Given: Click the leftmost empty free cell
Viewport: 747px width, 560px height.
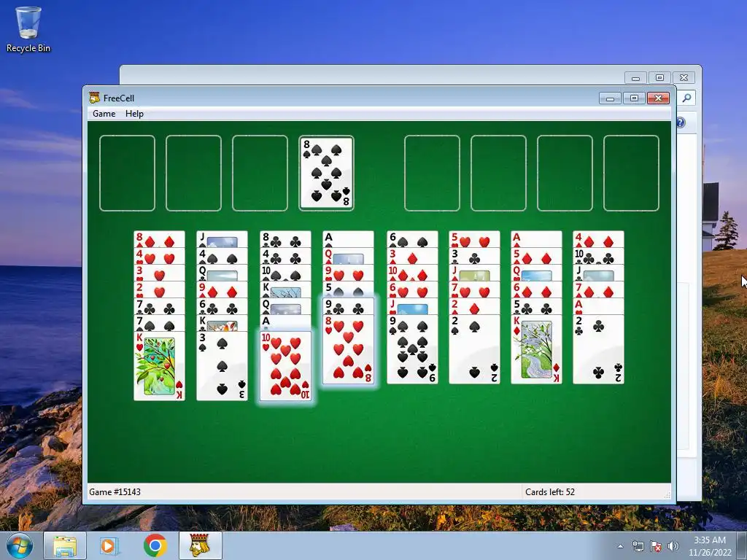Looking at the screenshot, I should (127, 173).
